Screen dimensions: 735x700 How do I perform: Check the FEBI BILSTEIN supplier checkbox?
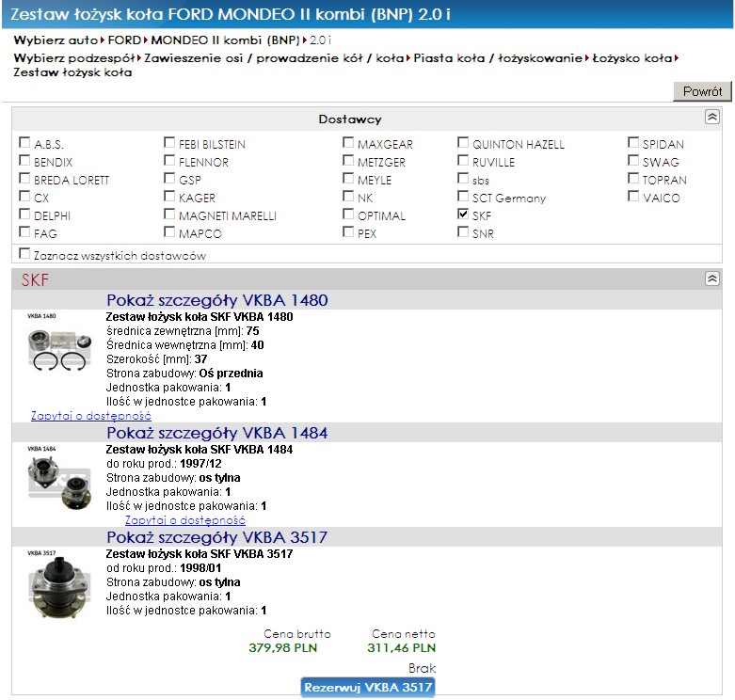[169, 142]
